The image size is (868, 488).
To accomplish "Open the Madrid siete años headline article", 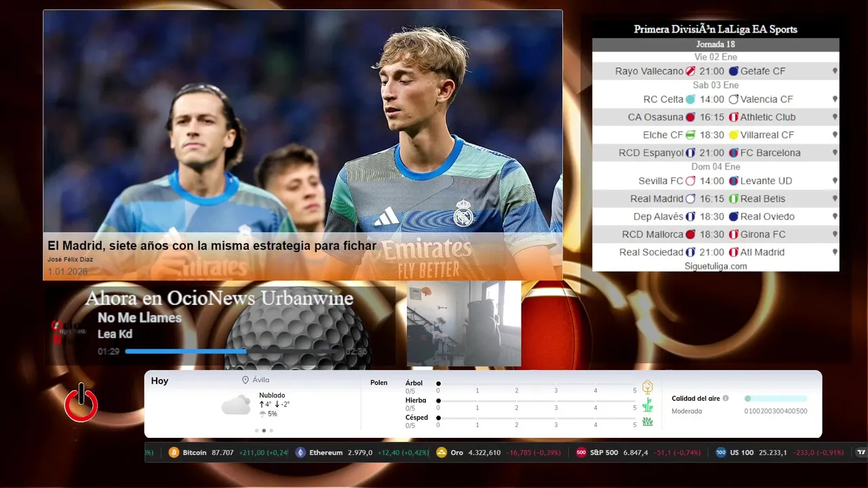I will (x=212, y=245).
